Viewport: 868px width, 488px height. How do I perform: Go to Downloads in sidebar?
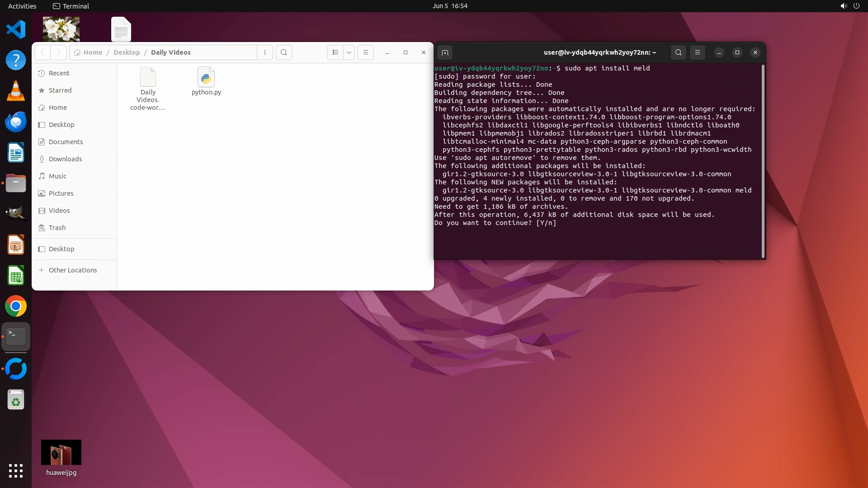tap(65, 159)
